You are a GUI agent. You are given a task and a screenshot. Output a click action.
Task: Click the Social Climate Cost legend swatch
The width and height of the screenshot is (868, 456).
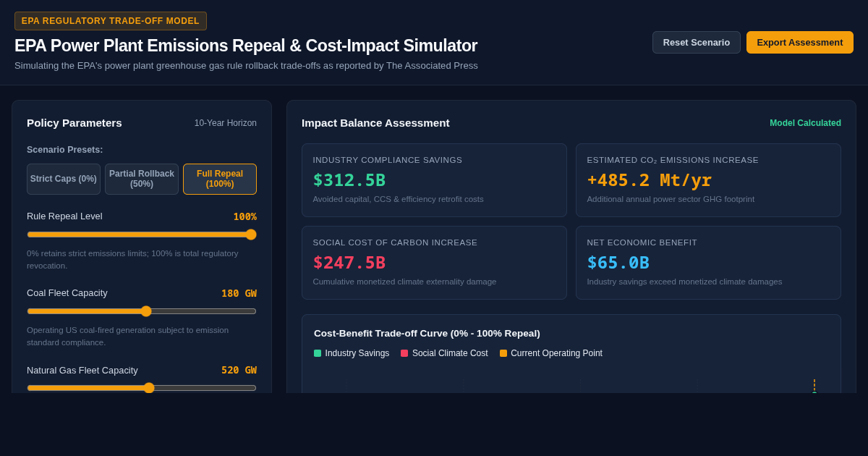point(404,353)
